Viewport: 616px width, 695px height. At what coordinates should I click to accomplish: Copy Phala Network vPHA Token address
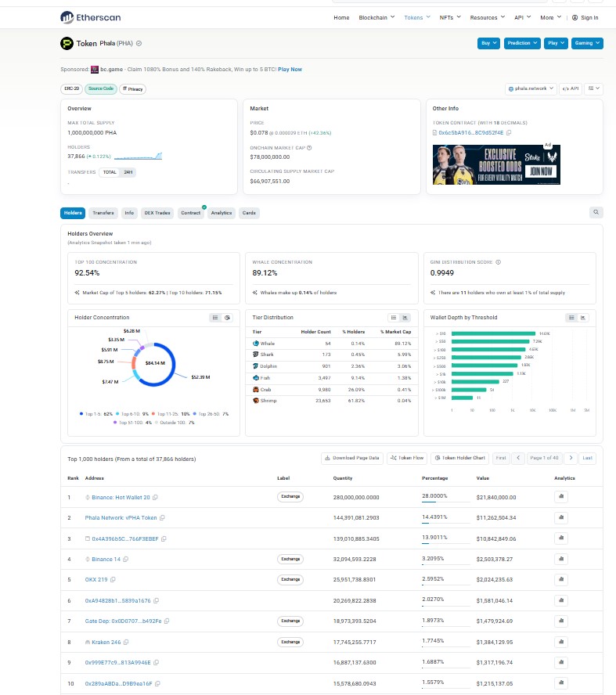point(162,517)
